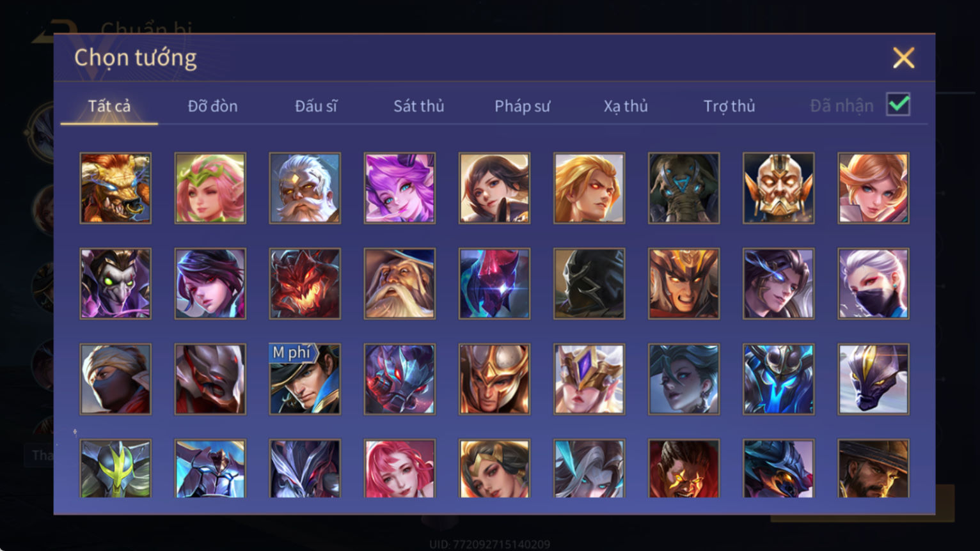Pick the wizard with the blue hat
Screen dimensions: 980x551
pos(400,283)
